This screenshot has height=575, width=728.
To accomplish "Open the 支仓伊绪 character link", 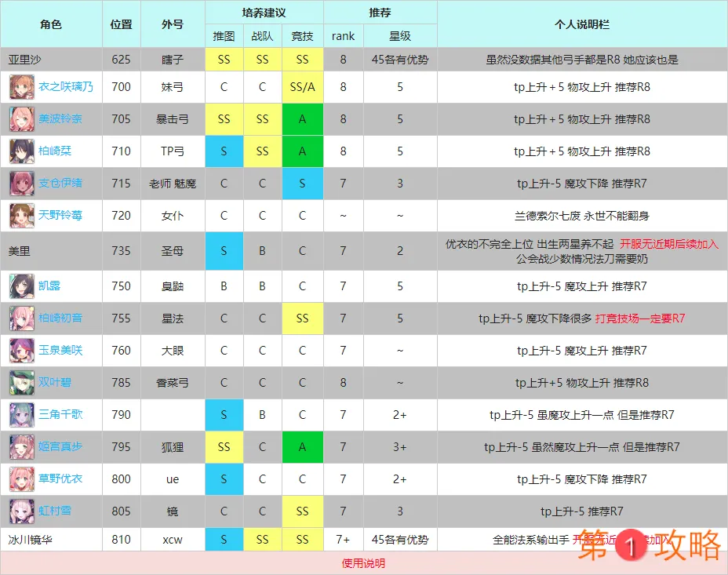I will pyautogui.click(x=60, y=183).
